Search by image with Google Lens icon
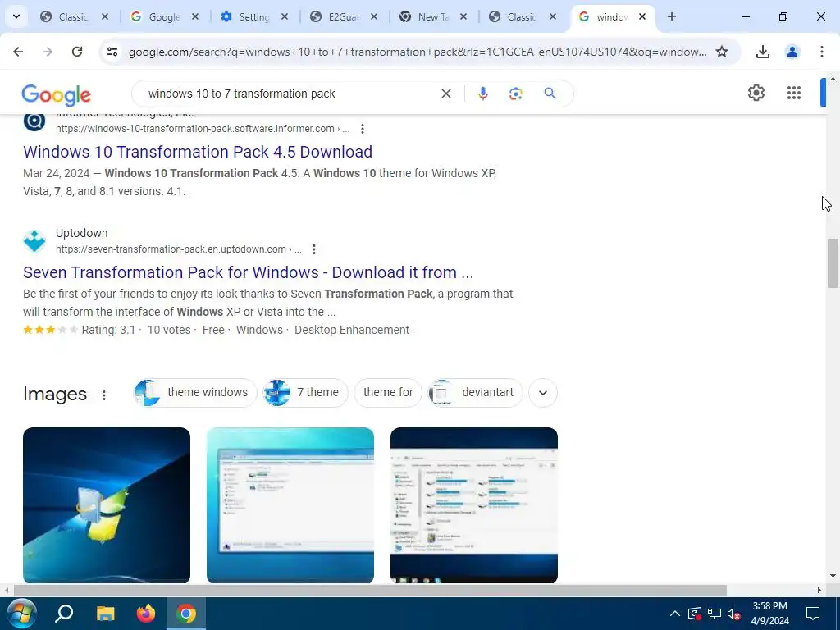 pyautogui.click(x=515, y=94)
